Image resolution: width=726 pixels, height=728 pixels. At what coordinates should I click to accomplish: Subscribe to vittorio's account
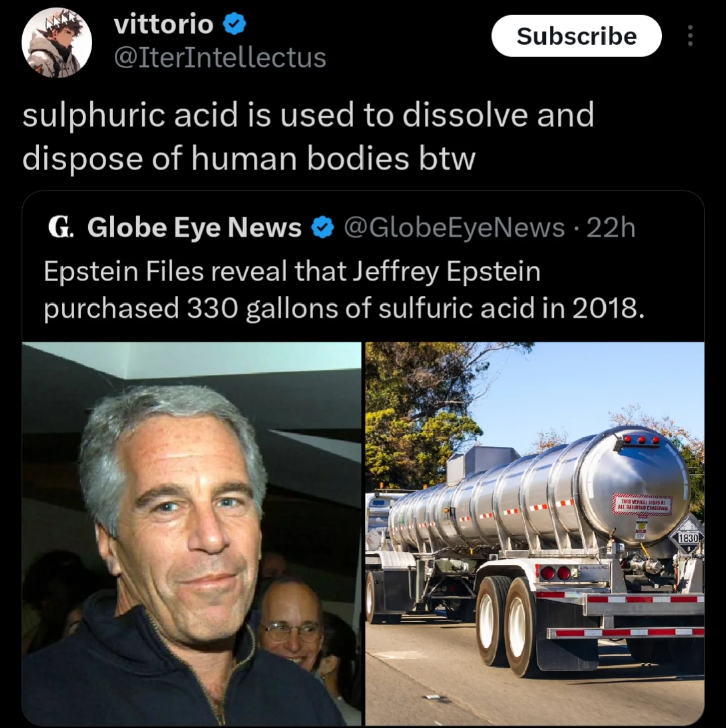point(576,36)
